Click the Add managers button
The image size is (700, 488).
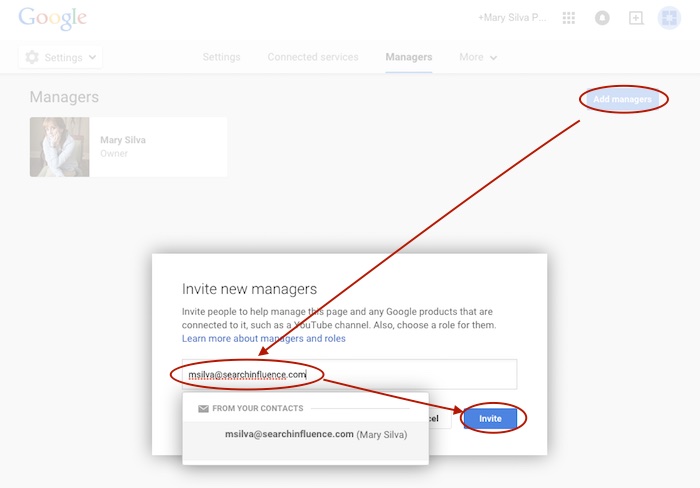[x=622, y=99]
